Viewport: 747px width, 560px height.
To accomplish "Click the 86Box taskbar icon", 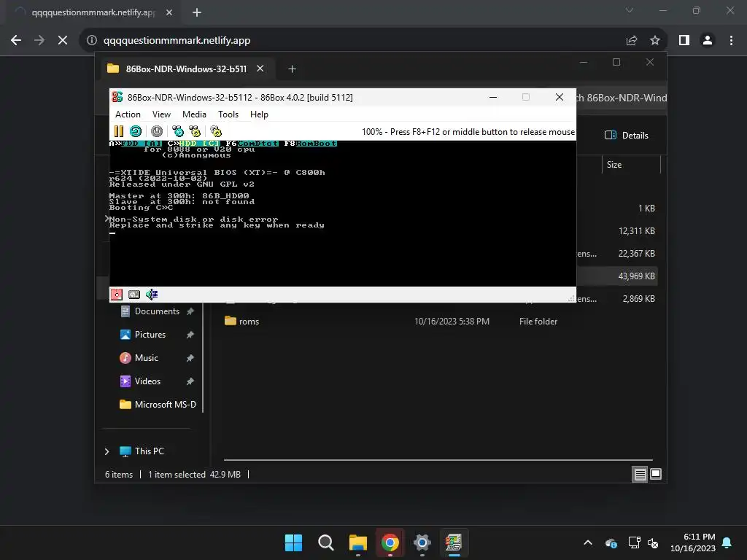I will (x=454, y=542).
